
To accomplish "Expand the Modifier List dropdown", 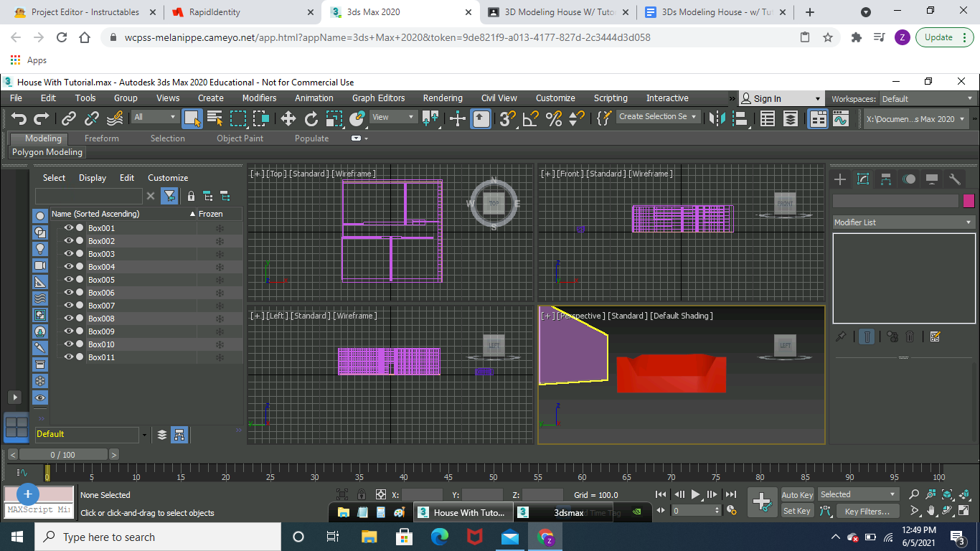I will tap(903, 222).
